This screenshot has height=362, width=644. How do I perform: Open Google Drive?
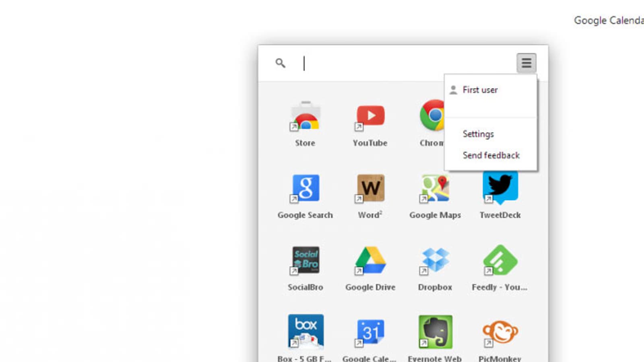[370, 260]
